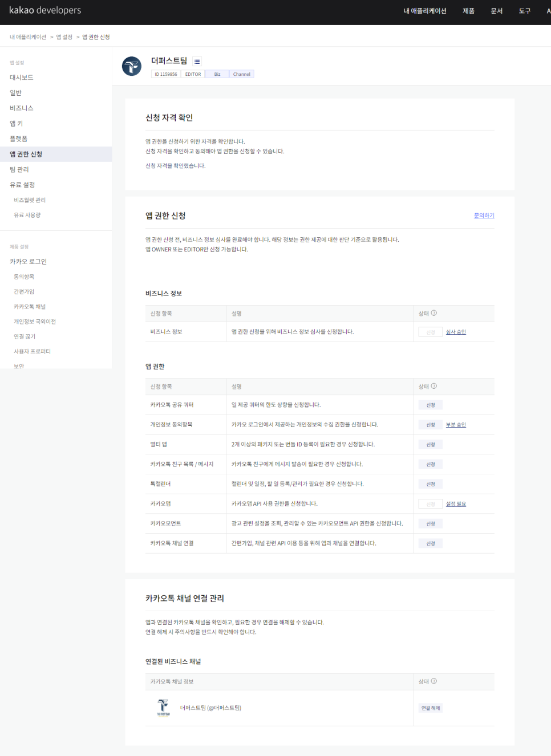Click 연결 해제 button for 더퍼스트팀 channel

click(x=431, y=708)
